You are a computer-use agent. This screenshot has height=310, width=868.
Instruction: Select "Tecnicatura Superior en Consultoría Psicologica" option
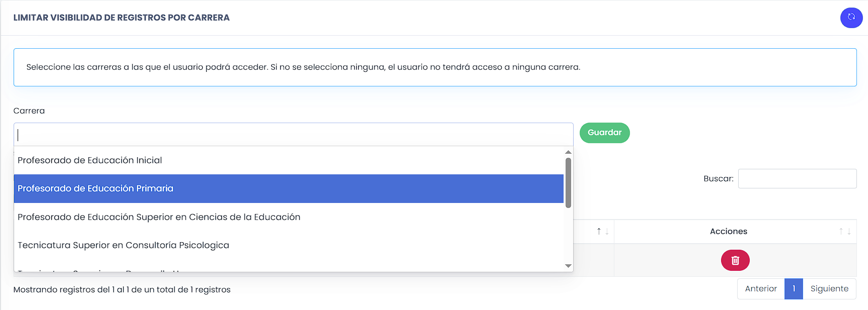pyautogui.click(x=123, y=245)
